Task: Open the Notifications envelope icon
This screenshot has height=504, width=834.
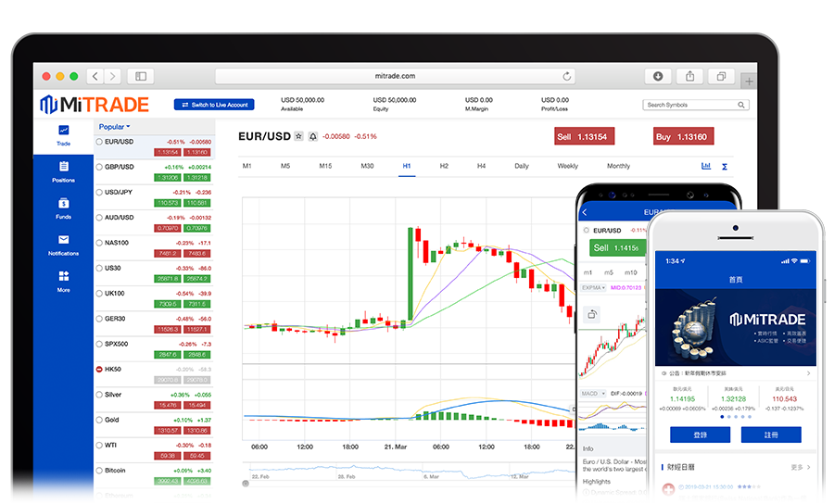Action: pos(63,242)
